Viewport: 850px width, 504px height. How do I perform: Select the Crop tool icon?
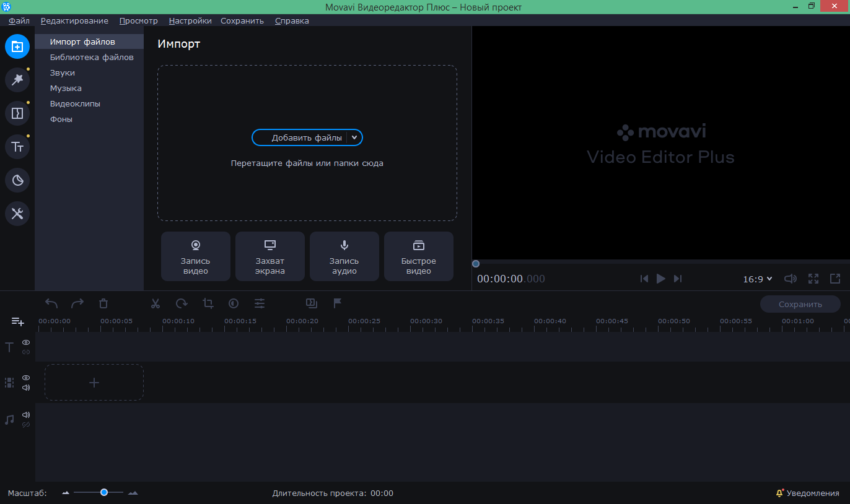coord(208,303)
